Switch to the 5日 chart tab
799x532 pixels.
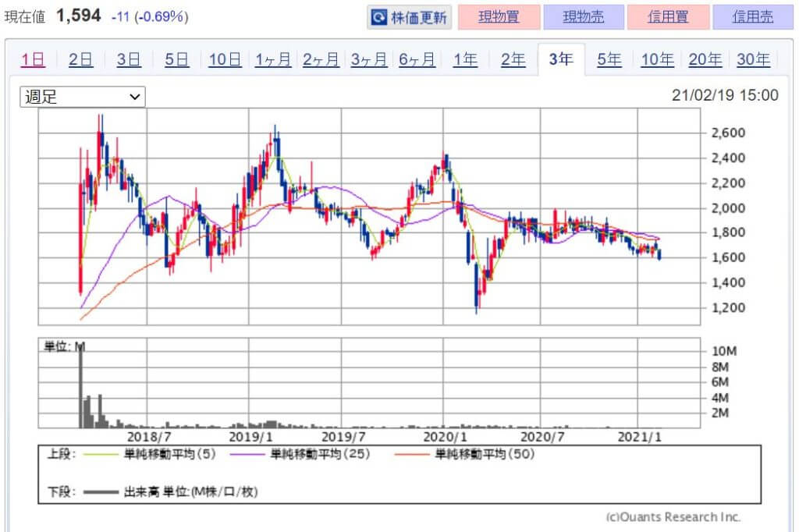tap(176, 59)
